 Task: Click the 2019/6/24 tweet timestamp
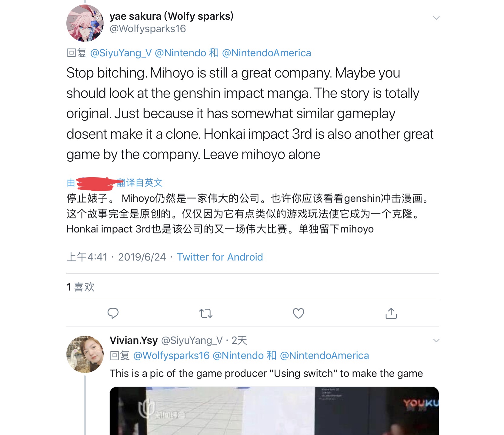pos(142,257)
